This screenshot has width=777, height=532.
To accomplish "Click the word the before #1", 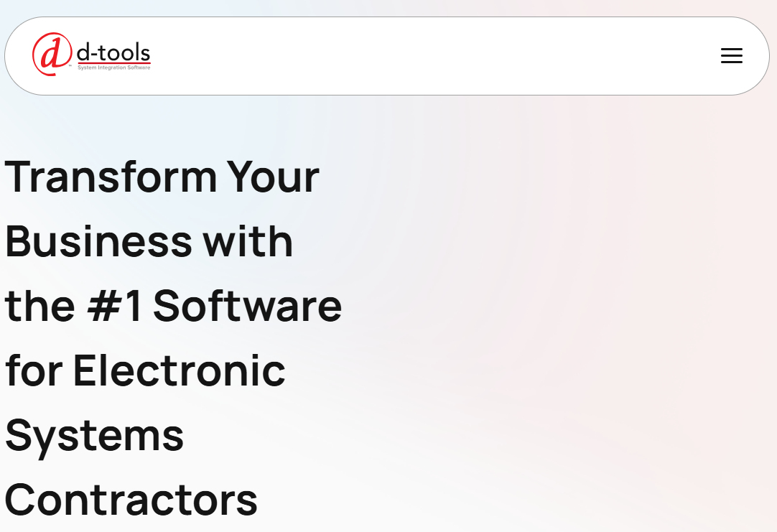I will [40, 306].
